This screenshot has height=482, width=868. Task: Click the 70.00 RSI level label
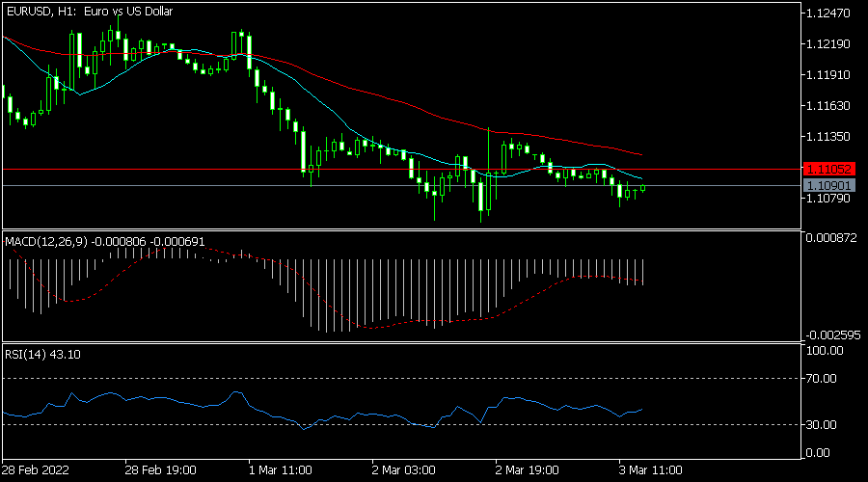tap(822, 379)
